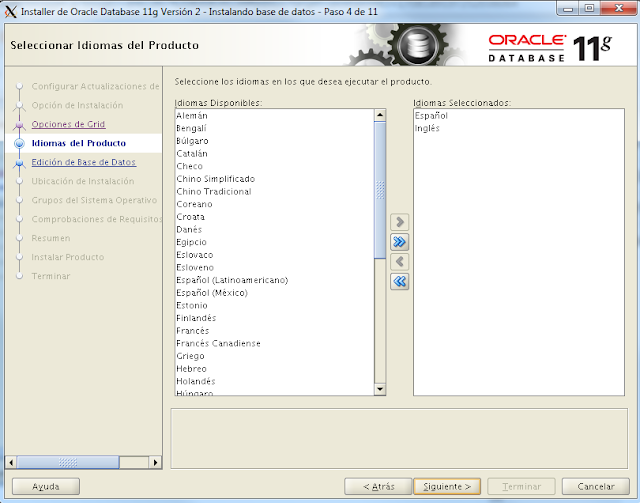Select Alemán in available languages

274,116
